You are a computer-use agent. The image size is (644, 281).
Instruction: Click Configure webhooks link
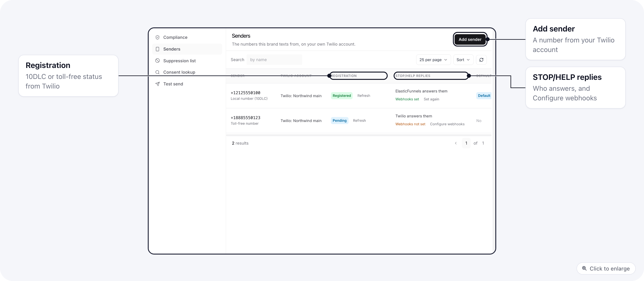click(447, 124)
